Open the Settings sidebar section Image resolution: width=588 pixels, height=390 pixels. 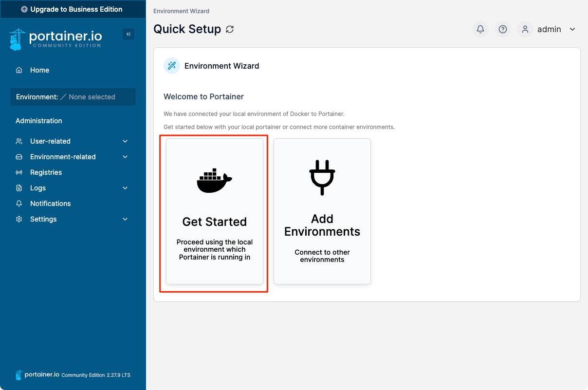tap(73, 219)
